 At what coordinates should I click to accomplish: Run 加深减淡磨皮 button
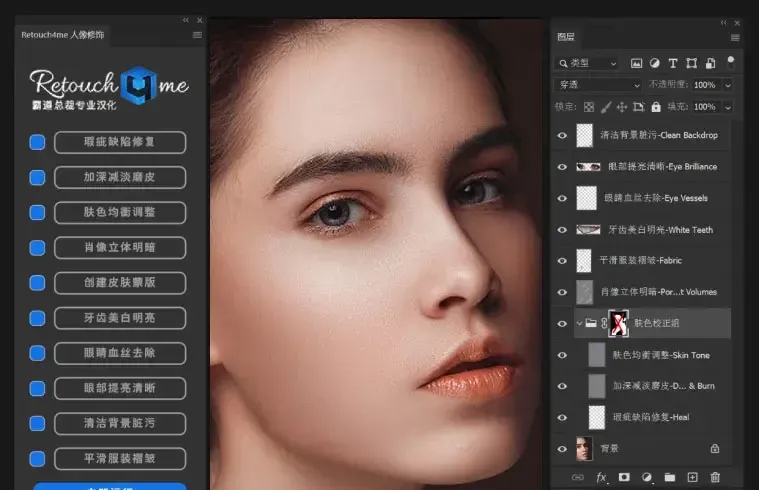pos(120,177)
